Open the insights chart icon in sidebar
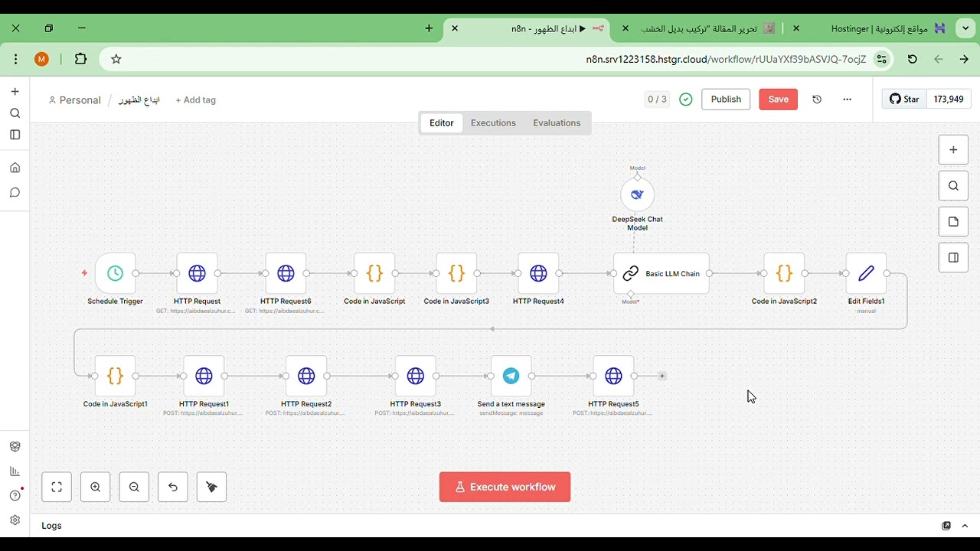Image resolution: width=980 pixels, height=551 pixels. coord(15,471)
